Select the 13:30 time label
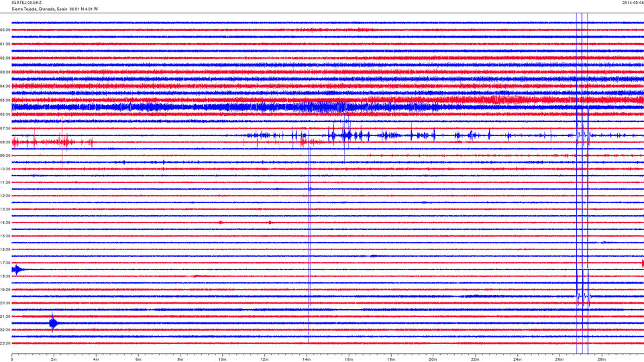The height and width of the screenshot is (362, 644). coord(5,209)
